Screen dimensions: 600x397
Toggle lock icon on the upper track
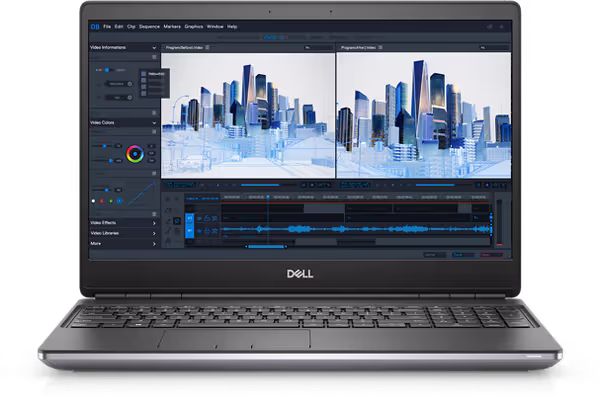click(207, 218)
